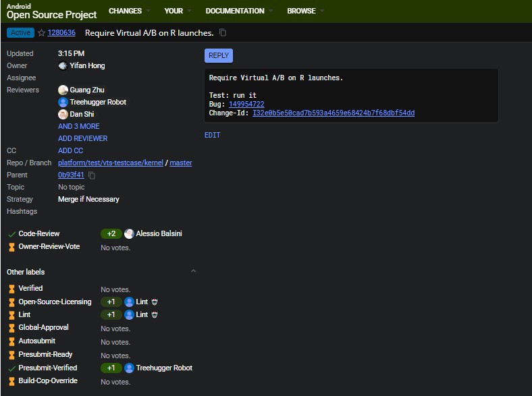
Task: Click Global-Approval hourglass status icon
Action: click(x=11, y=328)
